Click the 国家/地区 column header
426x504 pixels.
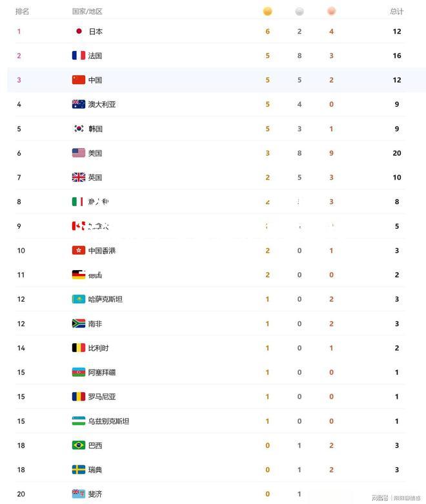coord(87,12)
